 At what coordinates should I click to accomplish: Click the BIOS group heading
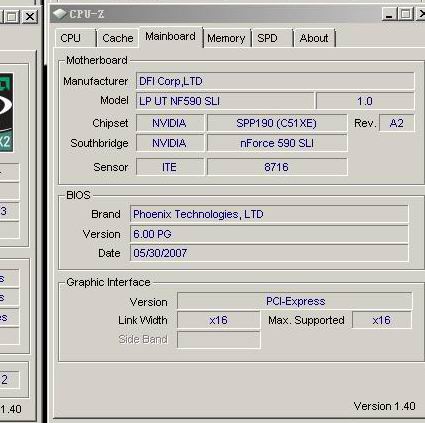pos(78,195)
